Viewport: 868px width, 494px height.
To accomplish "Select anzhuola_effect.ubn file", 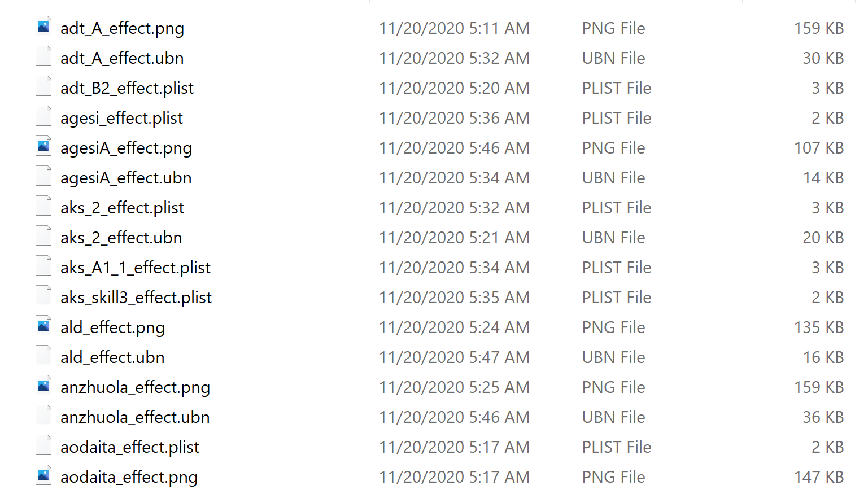I will [135, 417].
